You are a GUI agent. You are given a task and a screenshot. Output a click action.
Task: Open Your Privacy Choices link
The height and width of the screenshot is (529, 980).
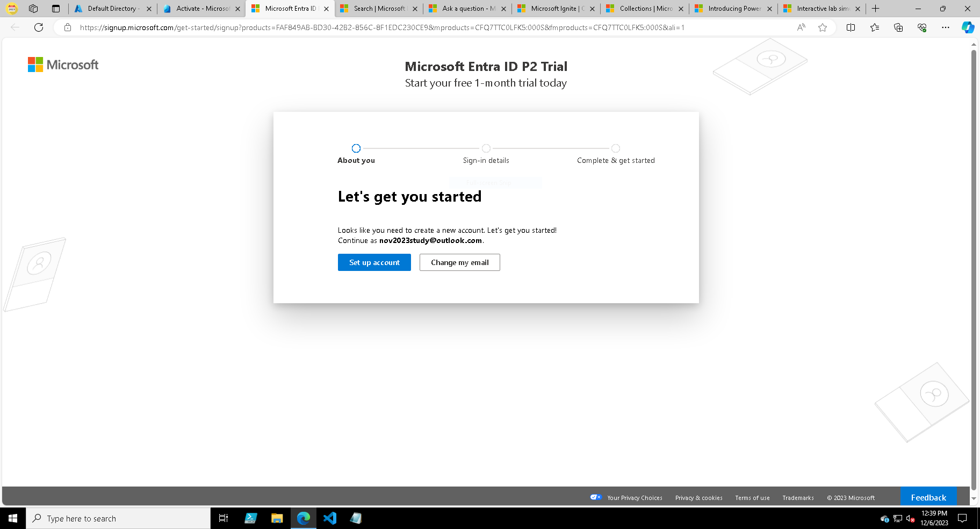[635, 498]
